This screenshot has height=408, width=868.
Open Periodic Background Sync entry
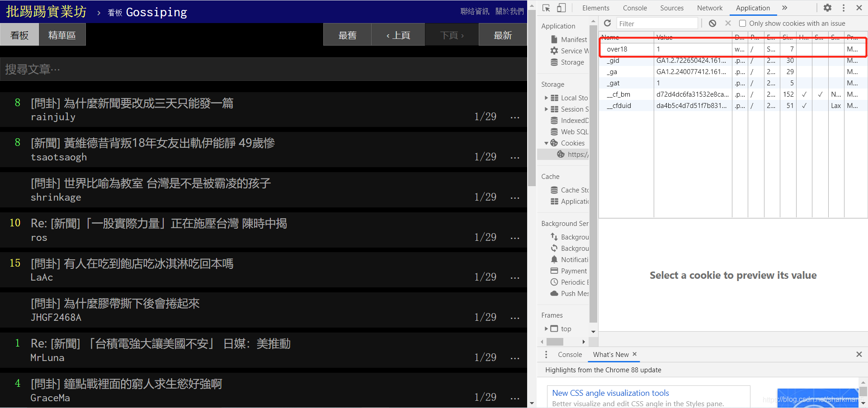tap(570, 282)
